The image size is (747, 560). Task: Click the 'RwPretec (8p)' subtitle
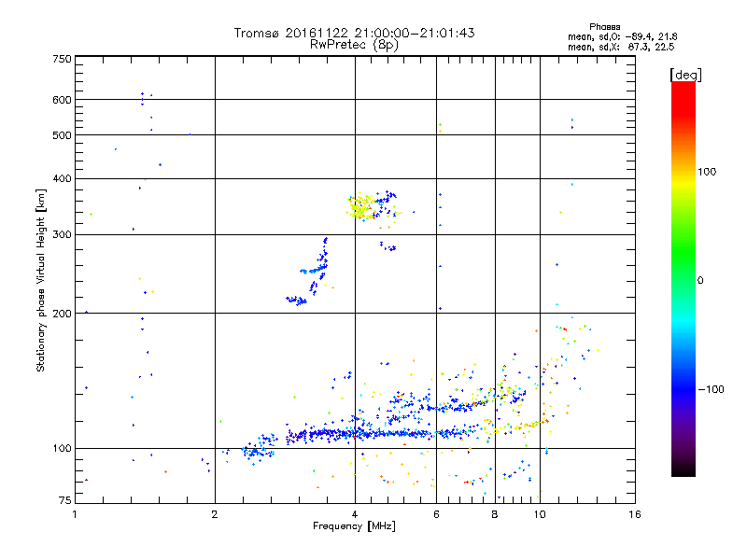[x=354, y=45]
